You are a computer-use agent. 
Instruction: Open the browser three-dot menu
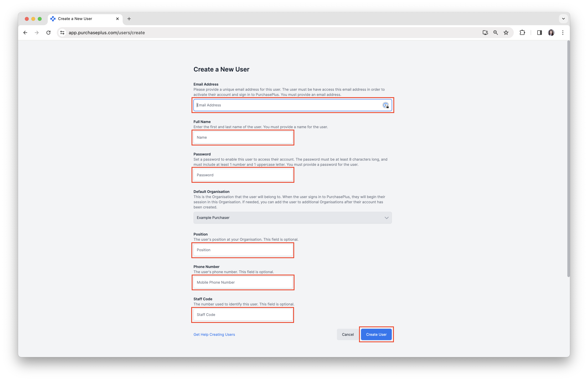[563, 32]
